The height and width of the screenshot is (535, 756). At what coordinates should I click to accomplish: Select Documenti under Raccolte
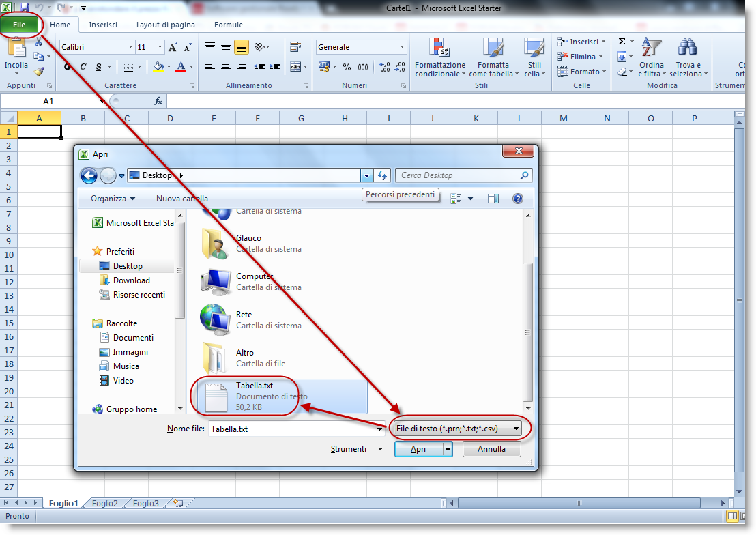click(133, 338)
